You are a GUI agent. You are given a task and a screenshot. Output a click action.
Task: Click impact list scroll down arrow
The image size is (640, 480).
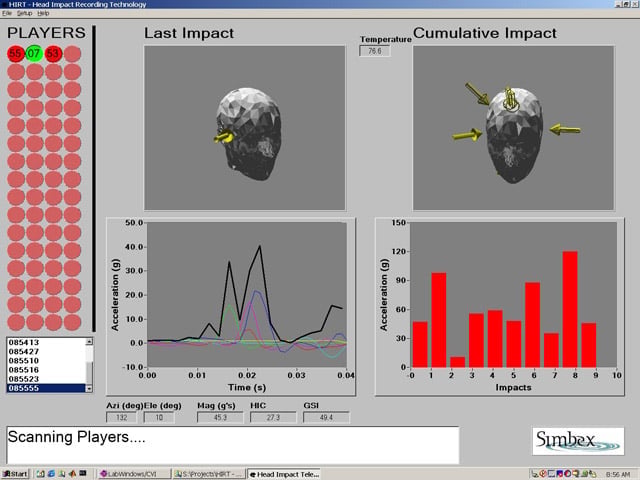click(89, 389)
